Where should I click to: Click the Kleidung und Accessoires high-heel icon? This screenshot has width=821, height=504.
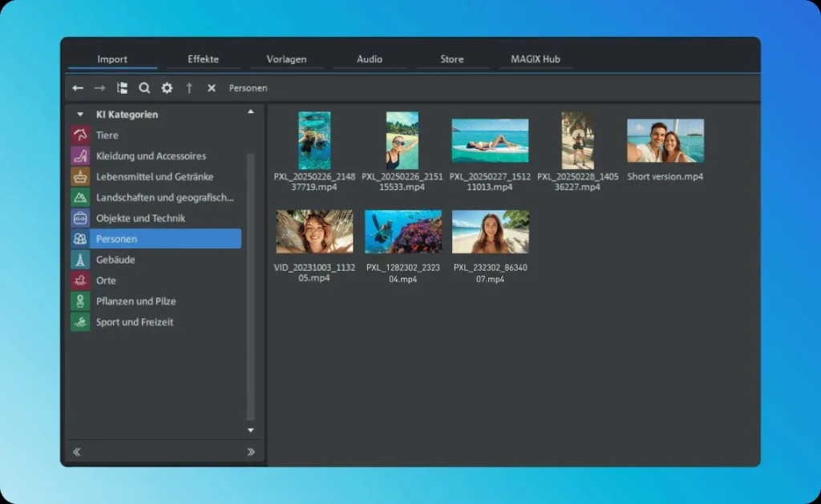[x=79, y=155]
